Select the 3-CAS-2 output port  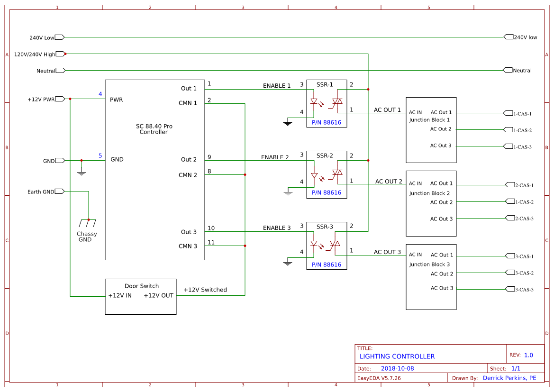pos(510,272)
